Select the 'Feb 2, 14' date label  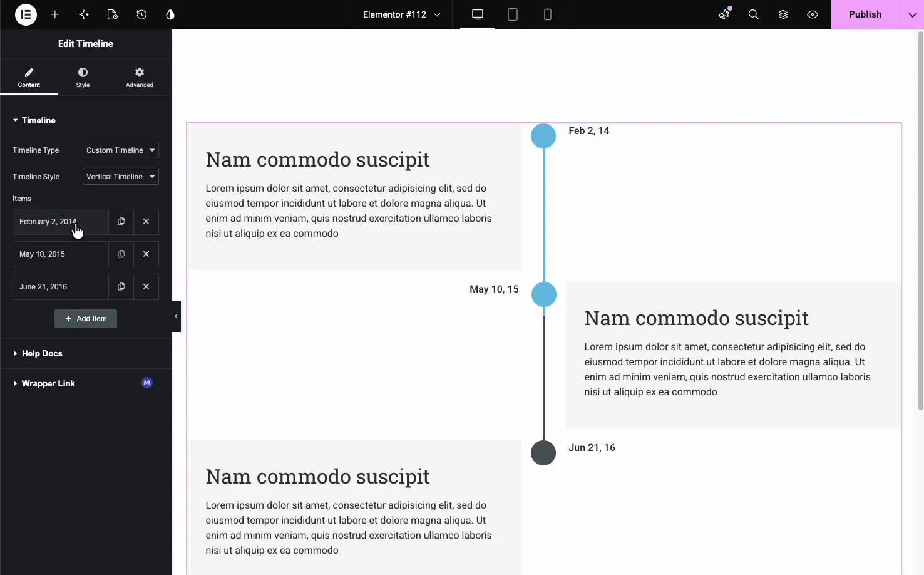[589, 130]
